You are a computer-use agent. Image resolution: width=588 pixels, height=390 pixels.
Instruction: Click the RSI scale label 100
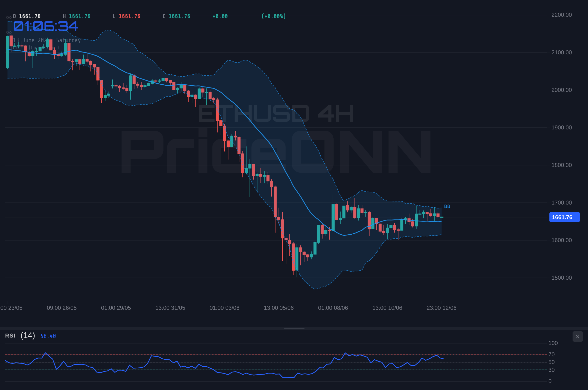tap(553, 343)
